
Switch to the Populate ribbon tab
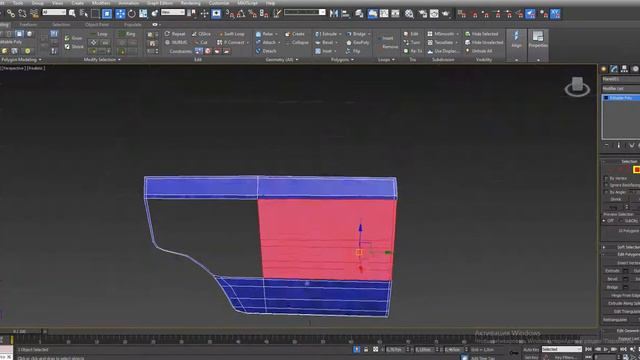132,24
